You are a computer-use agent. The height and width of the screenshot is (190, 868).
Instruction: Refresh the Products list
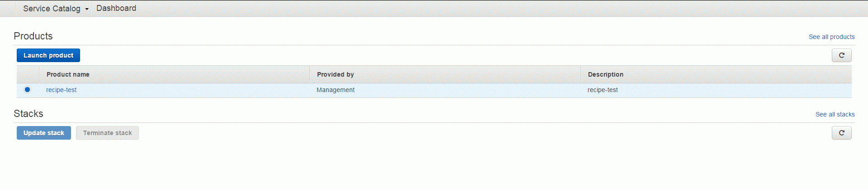841,55
